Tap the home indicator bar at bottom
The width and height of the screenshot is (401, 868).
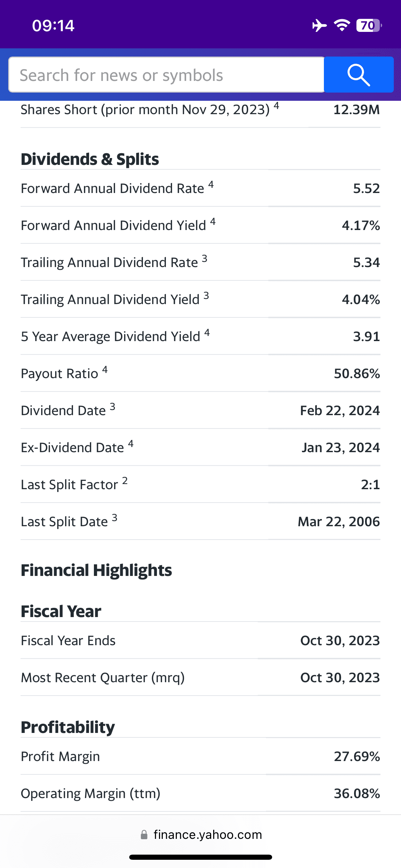click(x=200, y=857)
